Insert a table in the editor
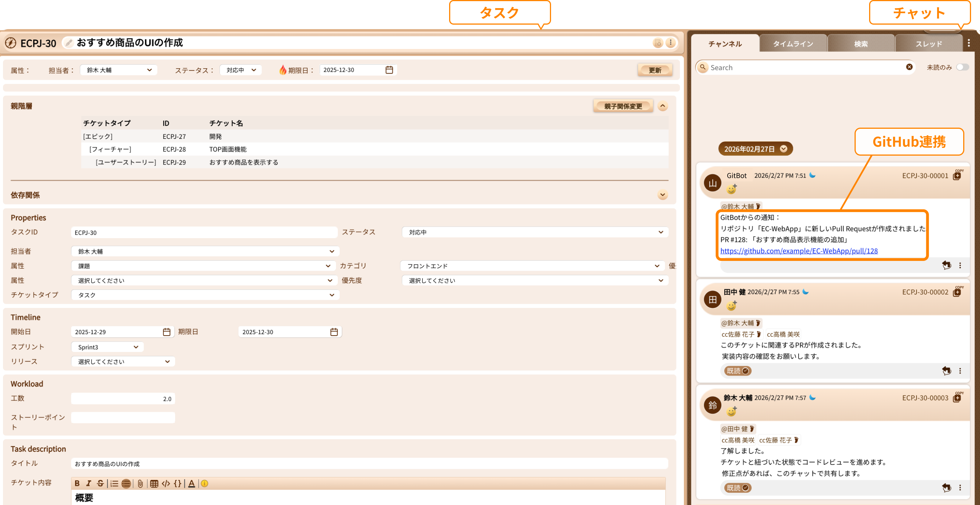The height and width of the screenshot is (505, 980). pos(154,483)
